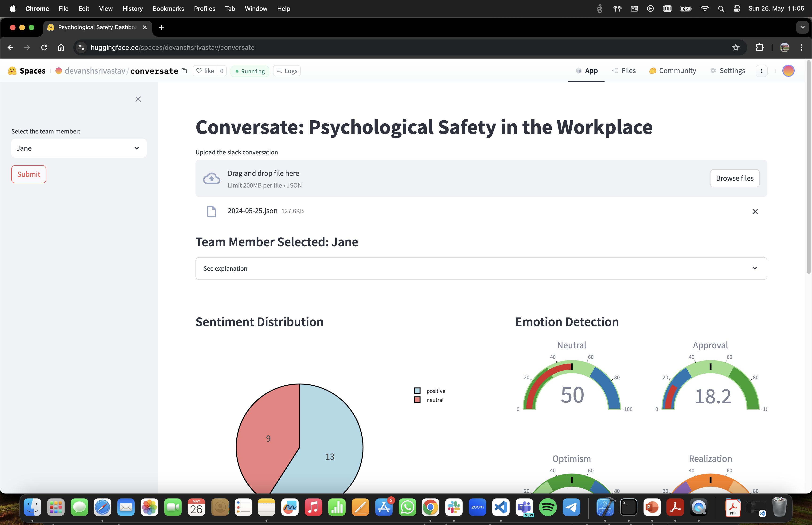The width and height of the screenshot is (812, 525).
Task: Open Slack from the dock
Action: 453,508
